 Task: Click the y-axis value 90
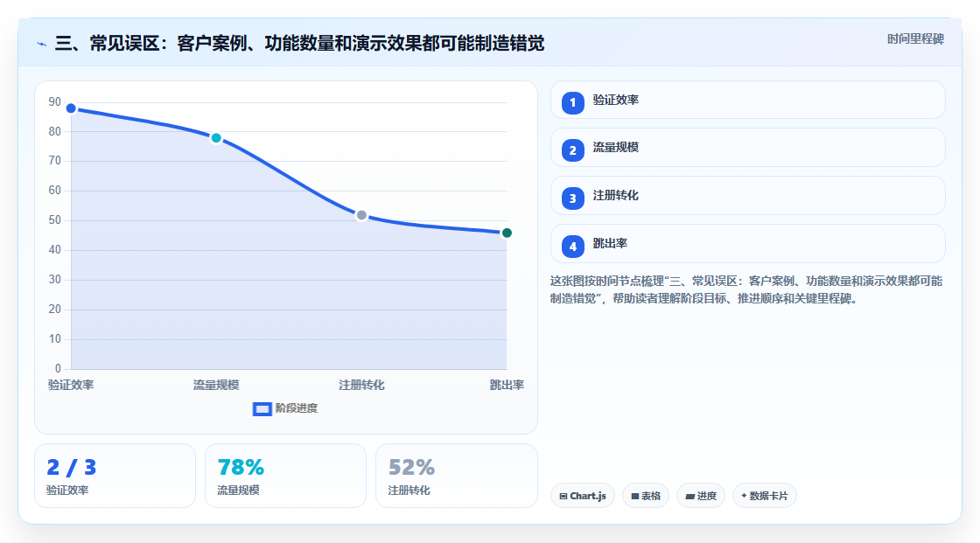(55, 101)
